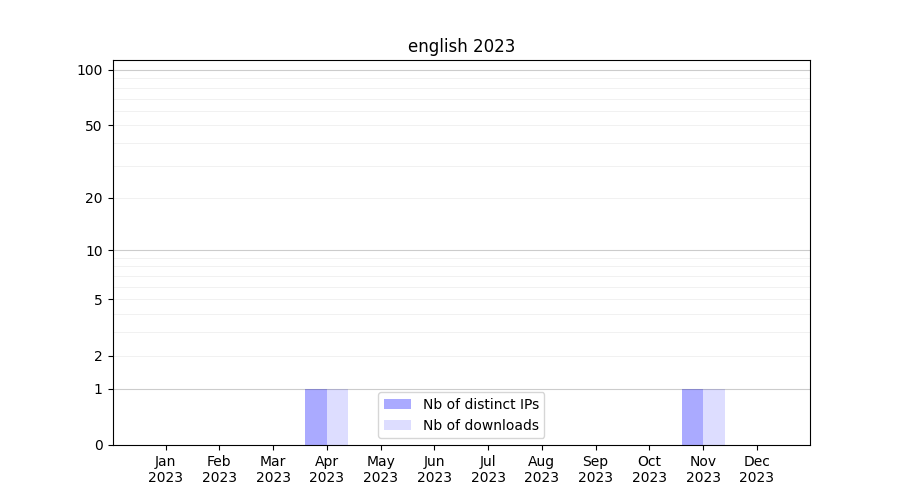Click the 5 y-axis tick label

click(98, 300)
